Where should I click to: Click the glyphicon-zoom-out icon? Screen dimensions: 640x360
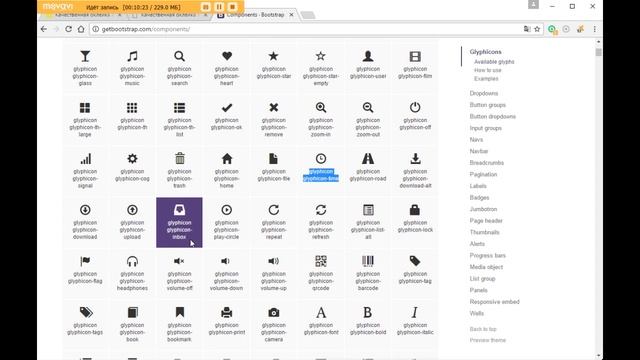[x=368, y=107]
